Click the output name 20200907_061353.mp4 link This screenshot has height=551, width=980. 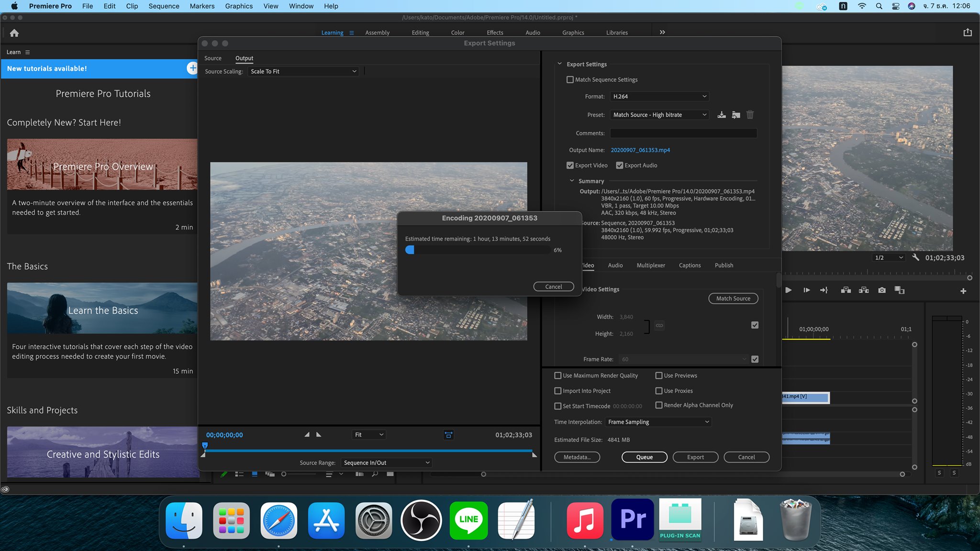640,150
